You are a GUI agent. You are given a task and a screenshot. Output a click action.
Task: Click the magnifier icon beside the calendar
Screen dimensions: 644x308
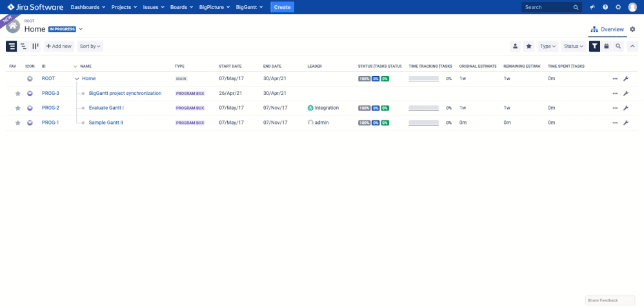click(x=618, y=46)
